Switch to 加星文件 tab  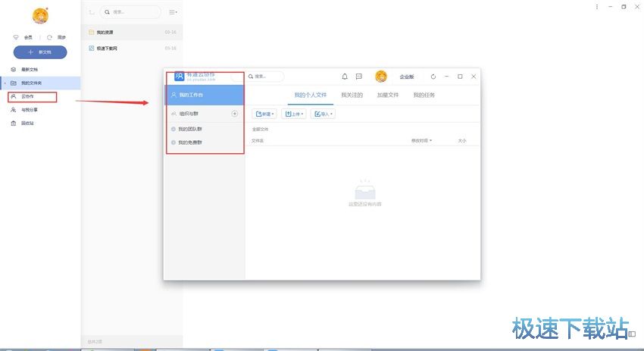click(x=388, y=95)
